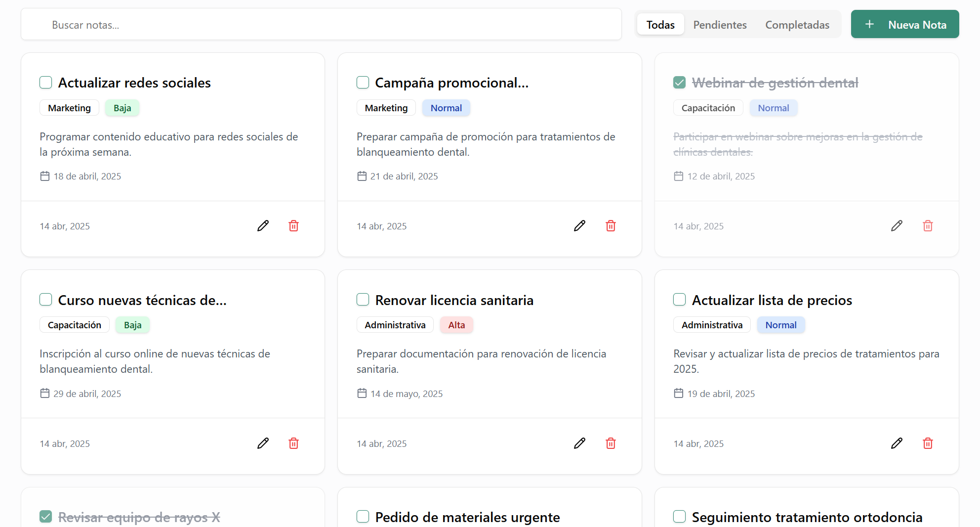Click description "Preparar campaña de promoción"
The image size is (980, 527).
486,144
